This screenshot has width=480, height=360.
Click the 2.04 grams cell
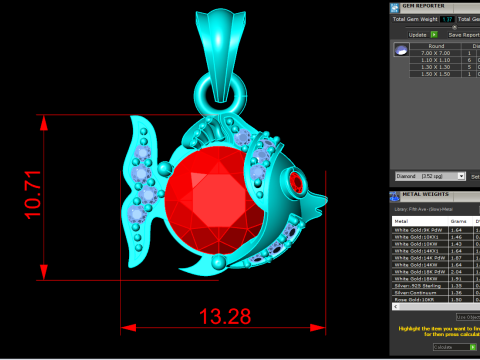point(461,272)
